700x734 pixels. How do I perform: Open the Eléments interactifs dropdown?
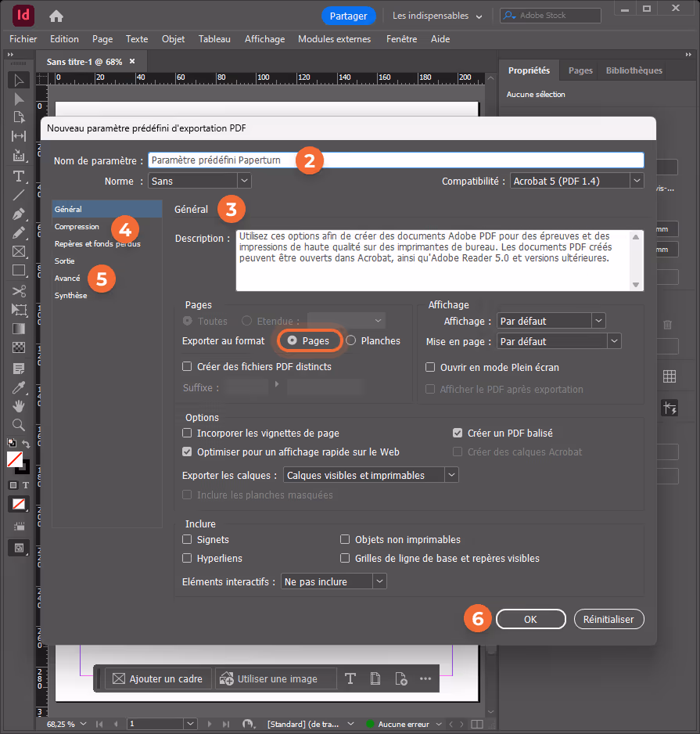pos(334,581)
